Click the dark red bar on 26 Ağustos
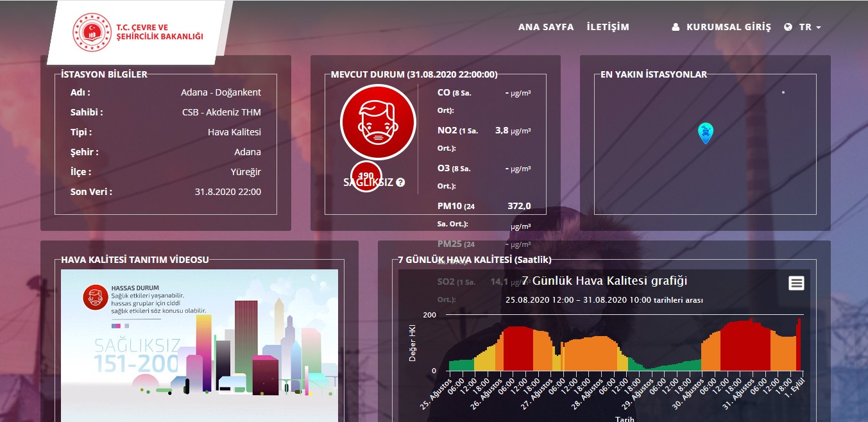Screen dimensions: 868x422 [518, 350]
